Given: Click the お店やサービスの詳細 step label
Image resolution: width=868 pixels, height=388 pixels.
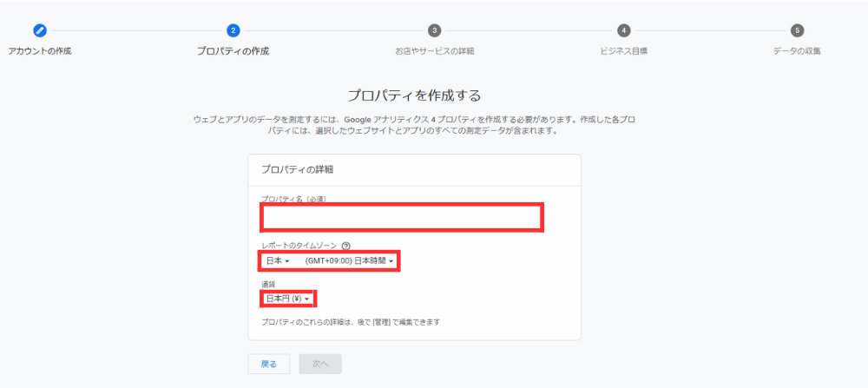Looking at the screenshot, I should 435,51.
